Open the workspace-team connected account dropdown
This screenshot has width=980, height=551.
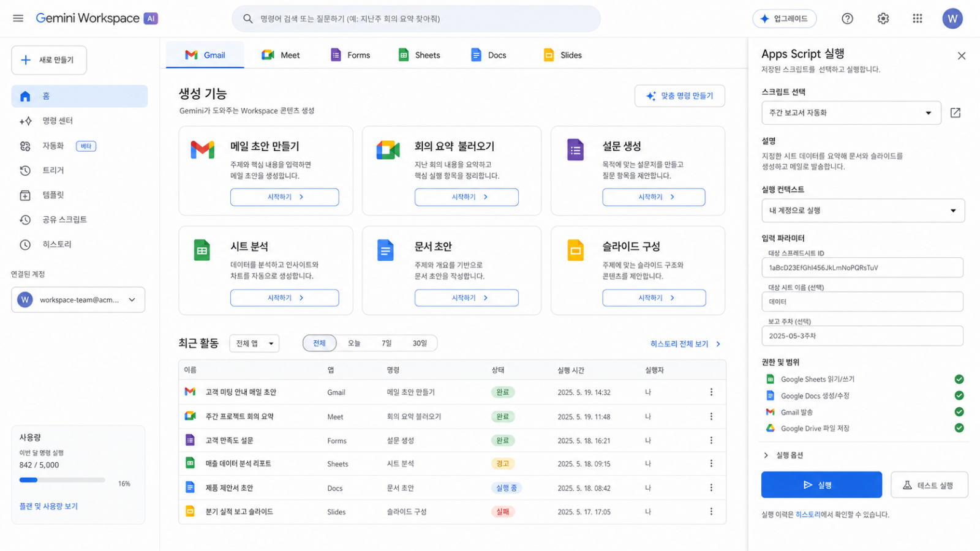(x=78, y=300)
